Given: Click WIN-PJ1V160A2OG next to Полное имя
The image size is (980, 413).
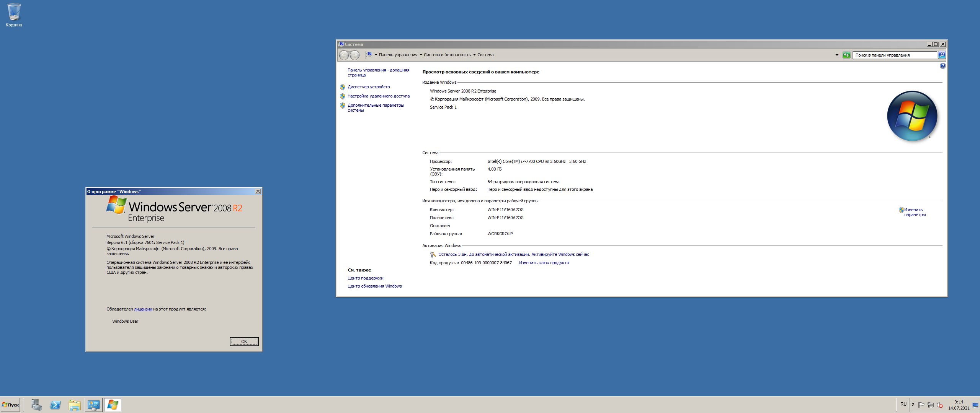Looking at the screenshot, I should coord(505,218).
